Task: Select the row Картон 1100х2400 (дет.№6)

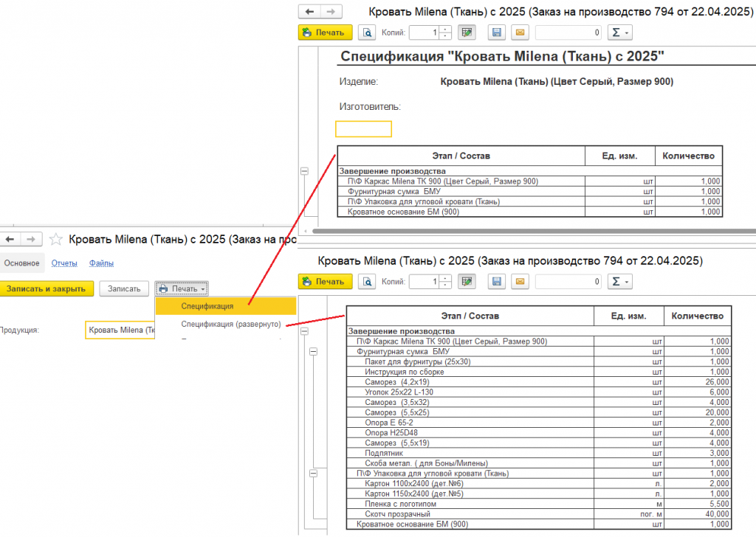Action: tap(538, 484)
